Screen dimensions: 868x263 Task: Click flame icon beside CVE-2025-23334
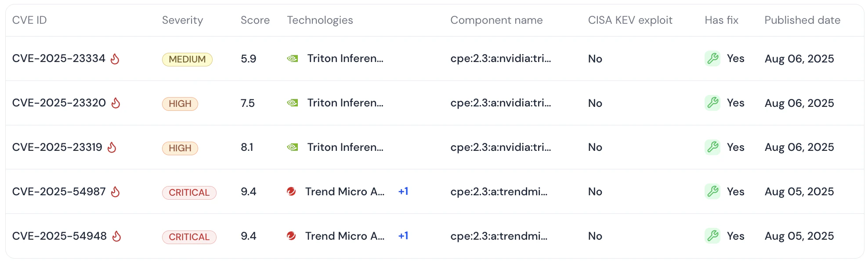point(115,58)
